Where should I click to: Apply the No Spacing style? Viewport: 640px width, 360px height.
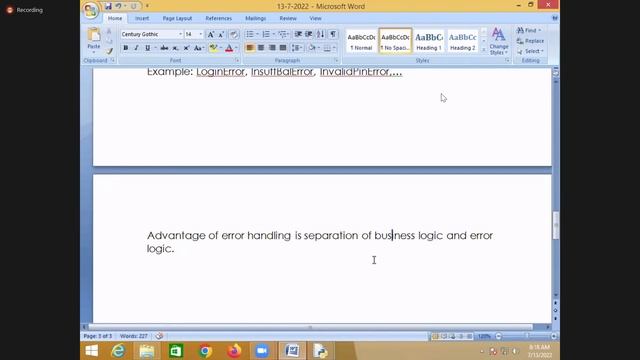(x=395, y=40)
